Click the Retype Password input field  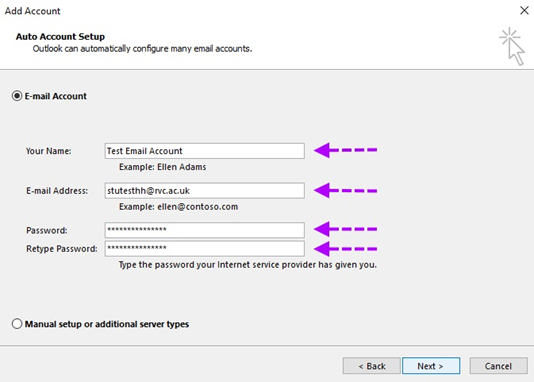point(204,249)
